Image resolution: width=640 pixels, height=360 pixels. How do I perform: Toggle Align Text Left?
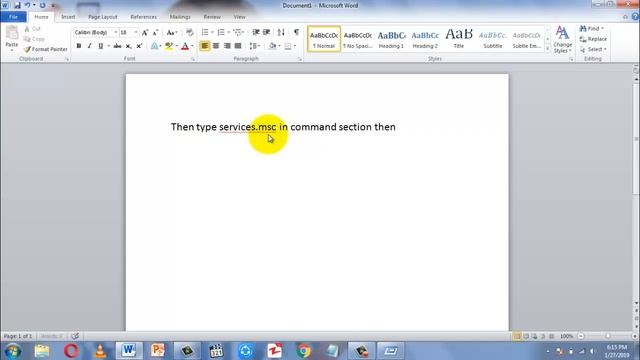pyautogui.click(x=205, y=46)
